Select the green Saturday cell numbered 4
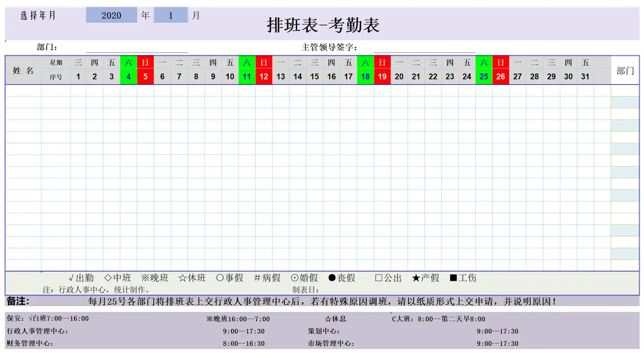644x356 pixels. click(x=129, y=77)
